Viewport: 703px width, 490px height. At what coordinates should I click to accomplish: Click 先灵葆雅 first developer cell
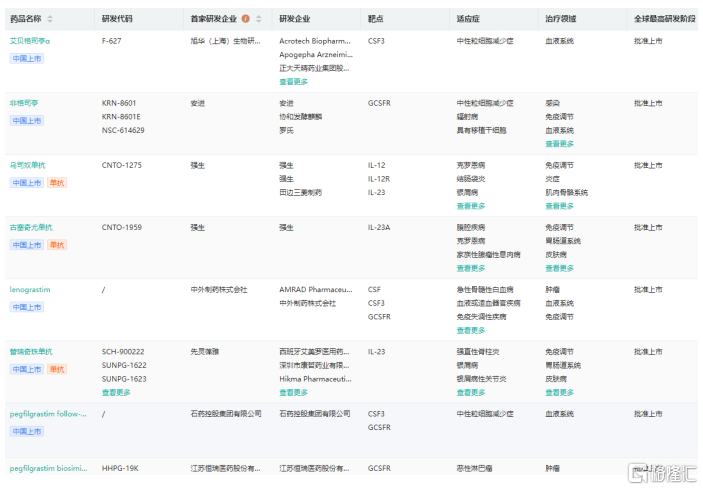(204, 352)
